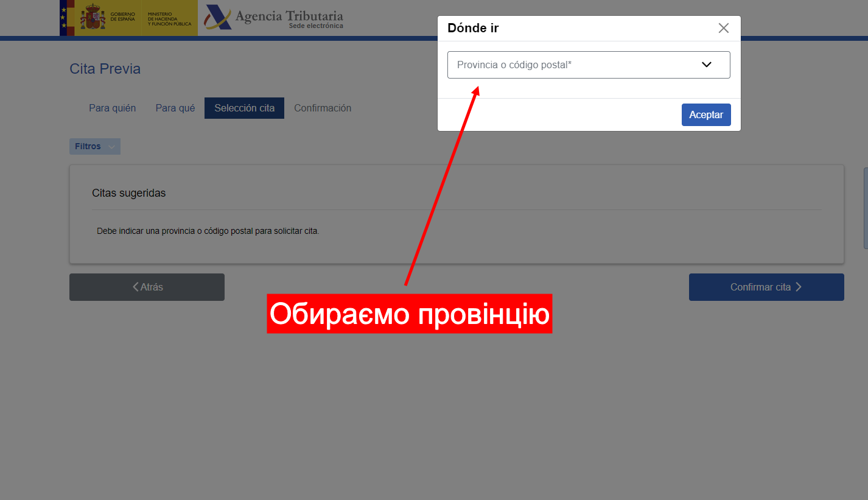Open the Filtros dropdown arrow

111,147
